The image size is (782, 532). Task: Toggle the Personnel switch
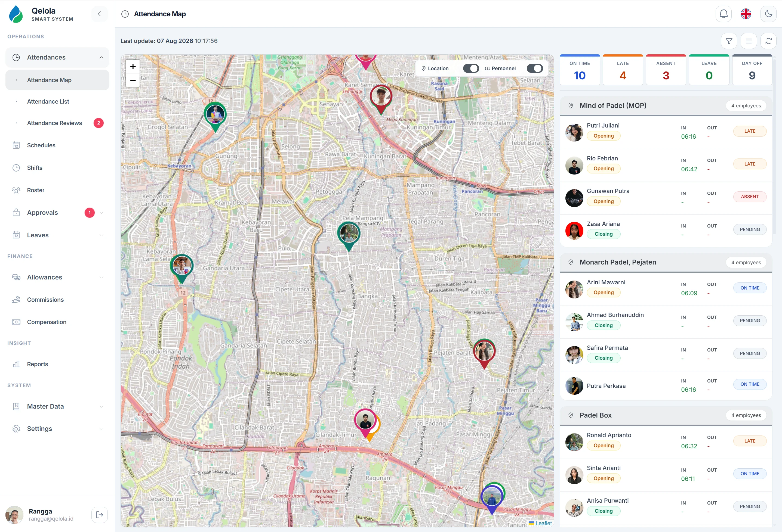[x=534, y=68]
